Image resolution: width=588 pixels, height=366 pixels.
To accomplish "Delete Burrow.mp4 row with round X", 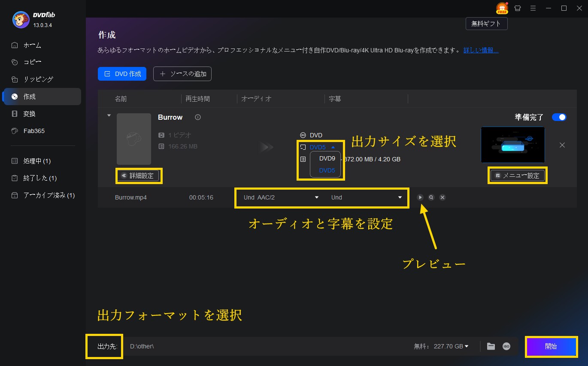I will [x=443, y=197].
